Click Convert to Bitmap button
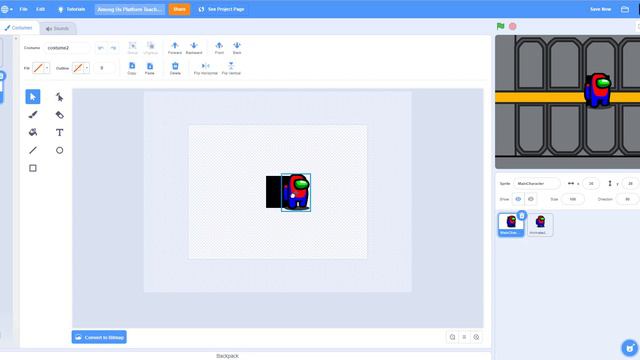This screenshot has height=360, width=640. 99,337
